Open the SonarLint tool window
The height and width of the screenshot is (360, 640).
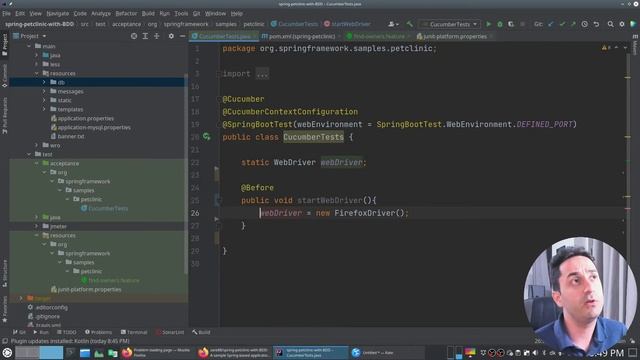coord(170,332)
